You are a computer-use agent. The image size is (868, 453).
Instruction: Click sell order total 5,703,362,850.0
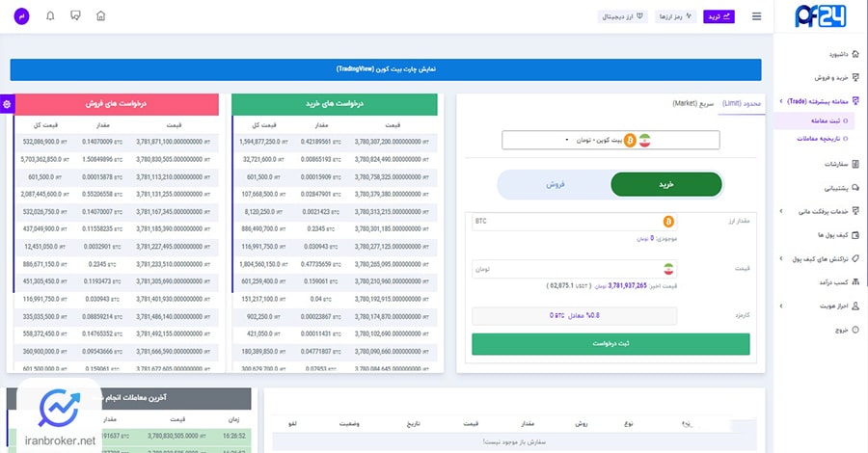click(44, 160)
